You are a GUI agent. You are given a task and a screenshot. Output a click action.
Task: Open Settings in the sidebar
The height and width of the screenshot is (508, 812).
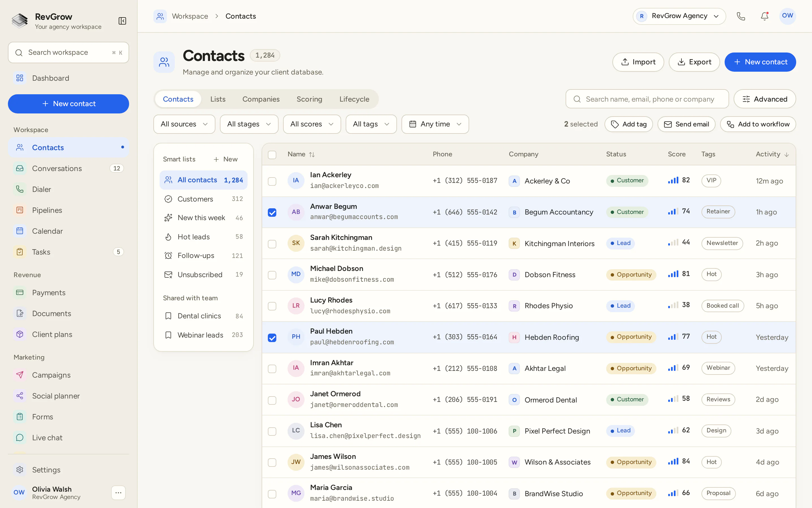tap(69, 469)
